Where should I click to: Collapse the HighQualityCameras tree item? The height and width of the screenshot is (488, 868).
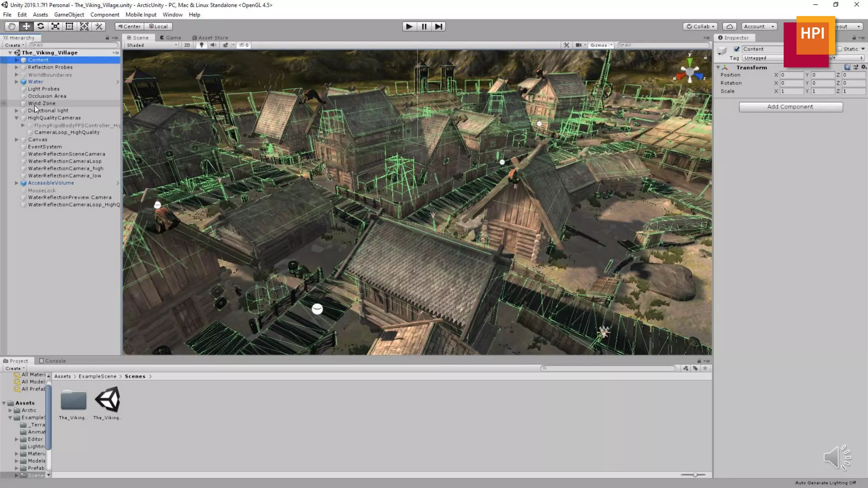click(17, 118)
